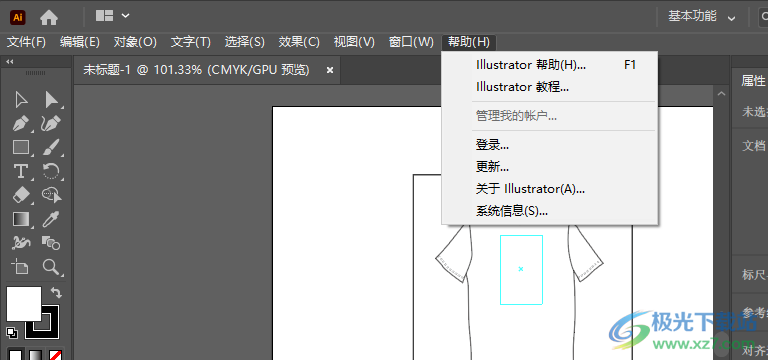Go to the Home screen icon
Viewport: 768px width, 360px height.
(x=49, y=18)
